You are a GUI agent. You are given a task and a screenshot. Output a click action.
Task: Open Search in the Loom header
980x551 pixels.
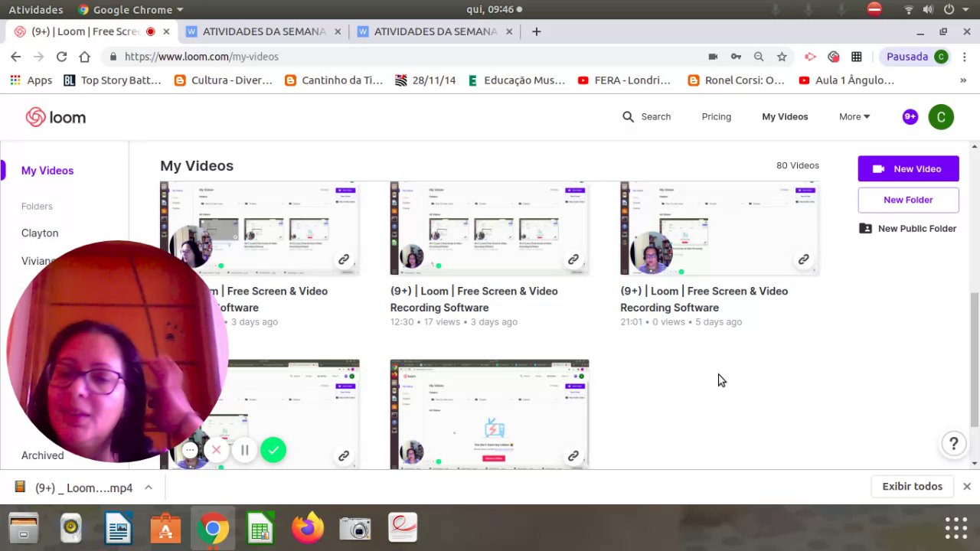[x=646, y=117]
